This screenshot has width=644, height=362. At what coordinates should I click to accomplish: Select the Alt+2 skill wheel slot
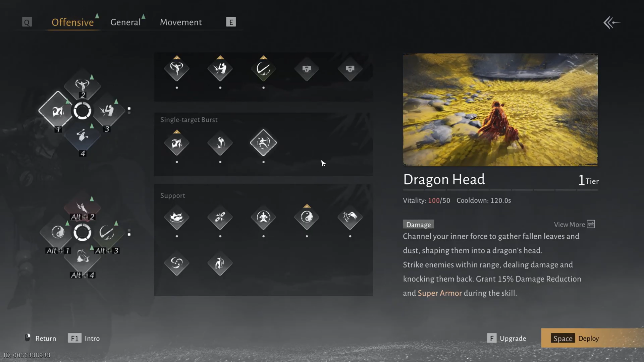click(82, 208)
